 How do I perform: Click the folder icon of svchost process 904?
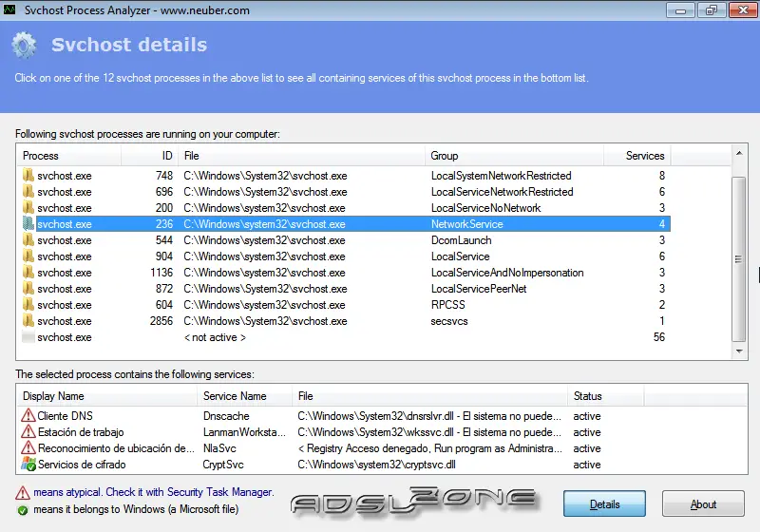pos(28,256)
